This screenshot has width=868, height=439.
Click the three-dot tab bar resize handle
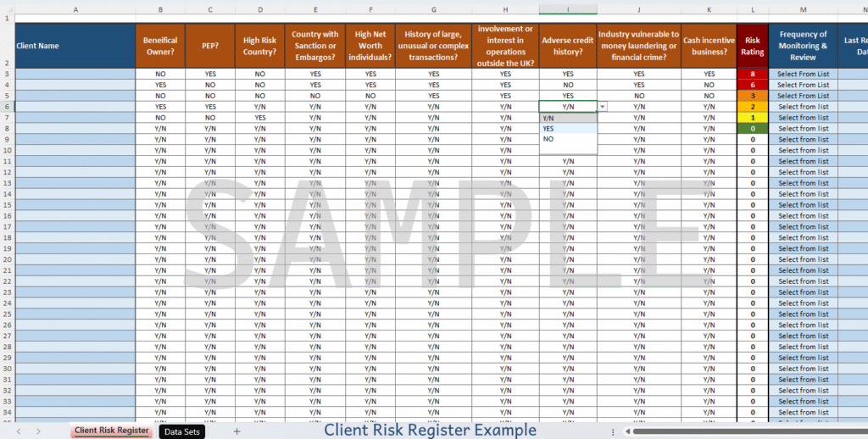pyautogui.click(x=613, y=431)
